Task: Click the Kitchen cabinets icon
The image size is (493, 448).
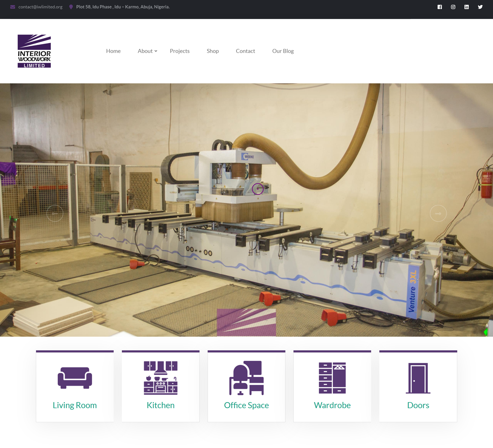Action: coord(161,378)
